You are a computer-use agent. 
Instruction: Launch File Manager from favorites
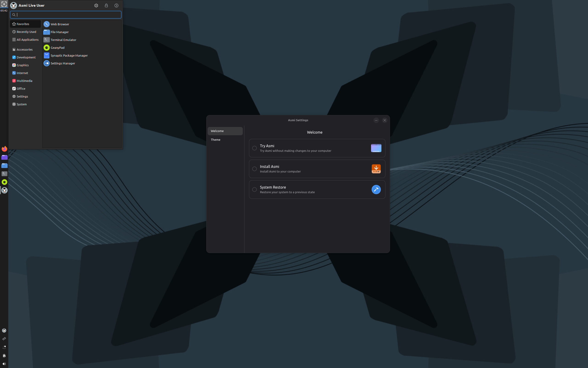point(82,32)
